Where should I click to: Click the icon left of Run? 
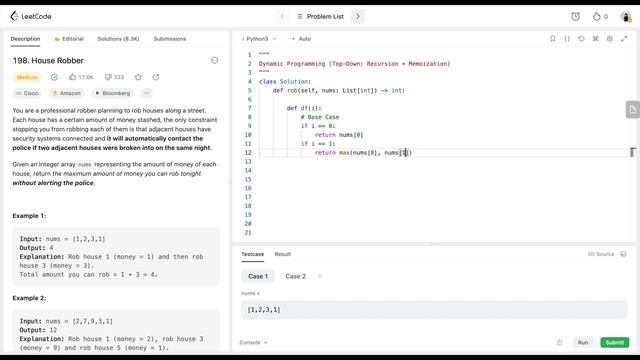(x=560, y=342)
